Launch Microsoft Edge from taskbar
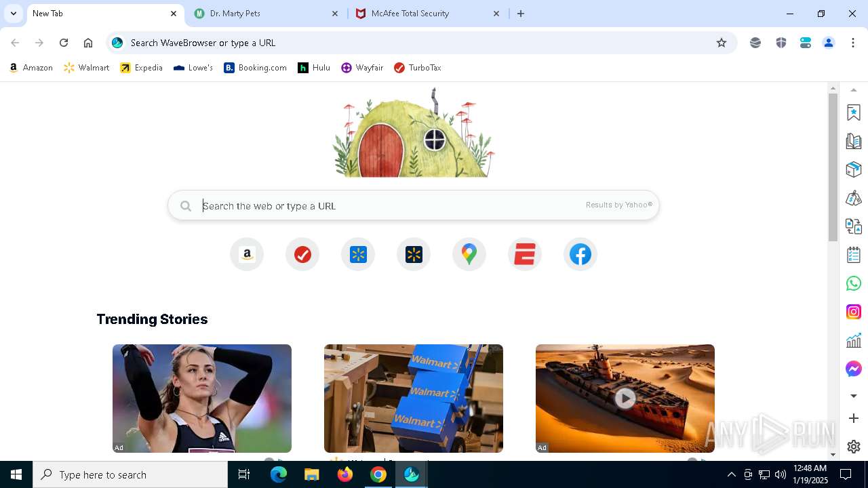868x488 pixels. [x=279, y=474]
